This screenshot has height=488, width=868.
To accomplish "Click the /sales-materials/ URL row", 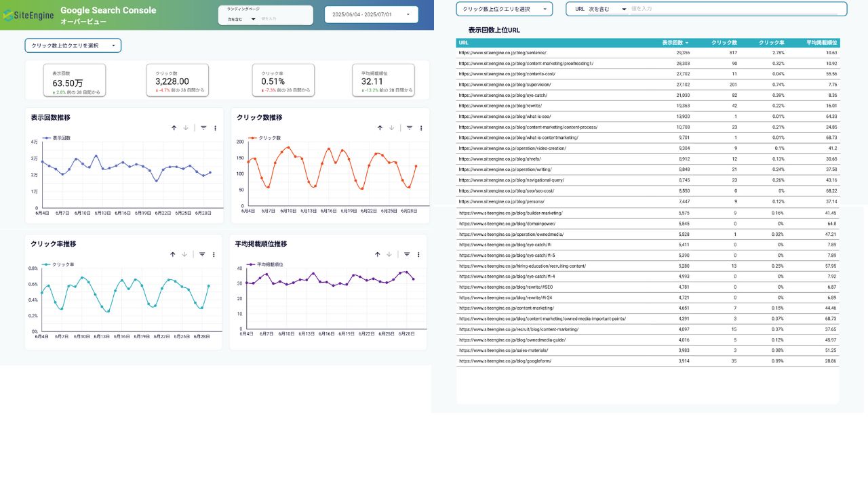I will 648,350.
